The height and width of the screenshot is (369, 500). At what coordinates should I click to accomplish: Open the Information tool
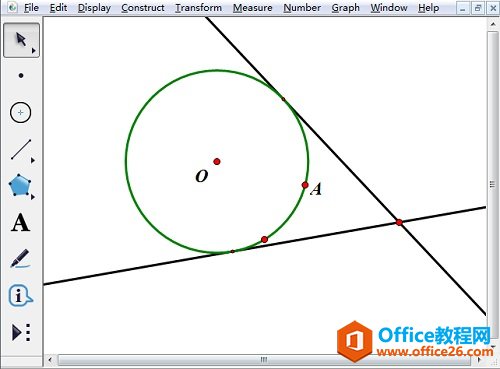(x=20, y=295)
